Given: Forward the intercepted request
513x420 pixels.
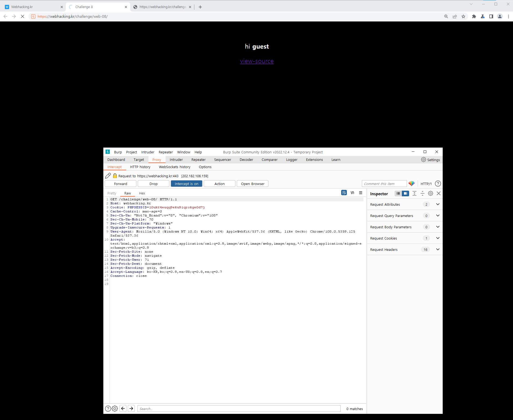Looking at the screenshot, I should pyautogui.click(x=121, y=184).
